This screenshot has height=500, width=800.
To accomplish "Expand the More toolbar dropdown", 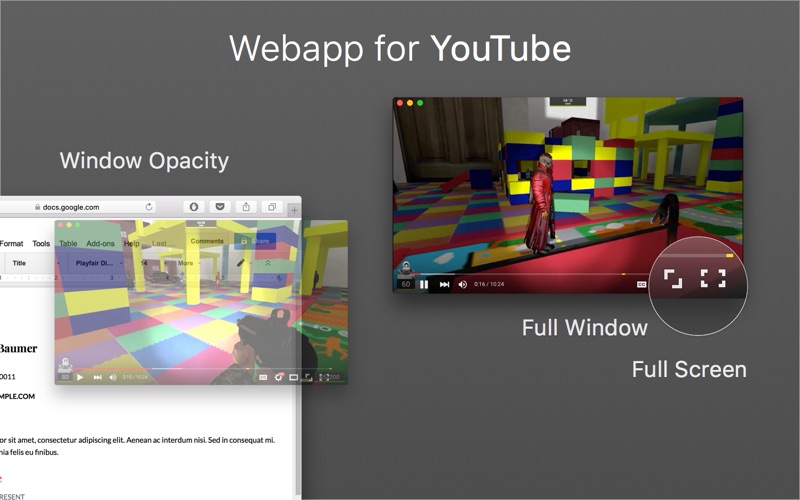I will (x=187, y=263).
